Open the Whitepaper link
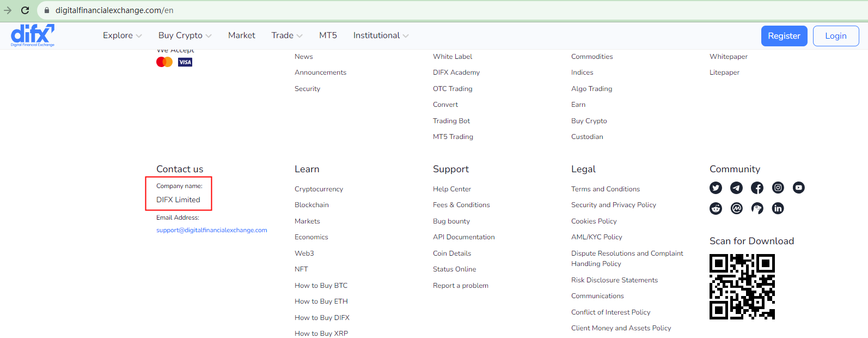 pos(729,57)
